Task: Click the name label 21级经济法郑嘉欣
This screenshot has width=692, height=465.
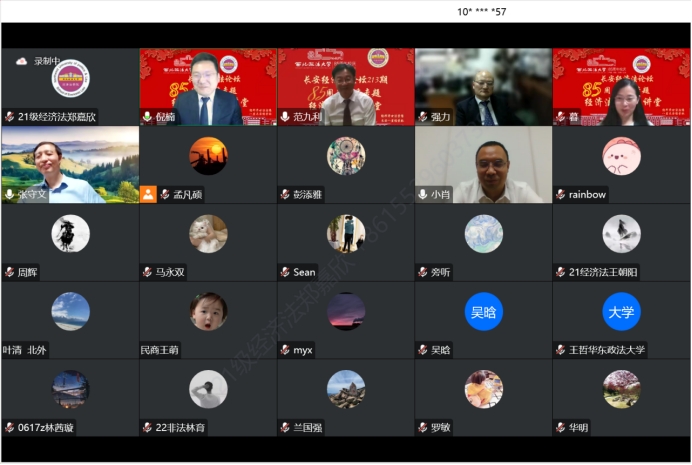Action: tap(56, 117)
